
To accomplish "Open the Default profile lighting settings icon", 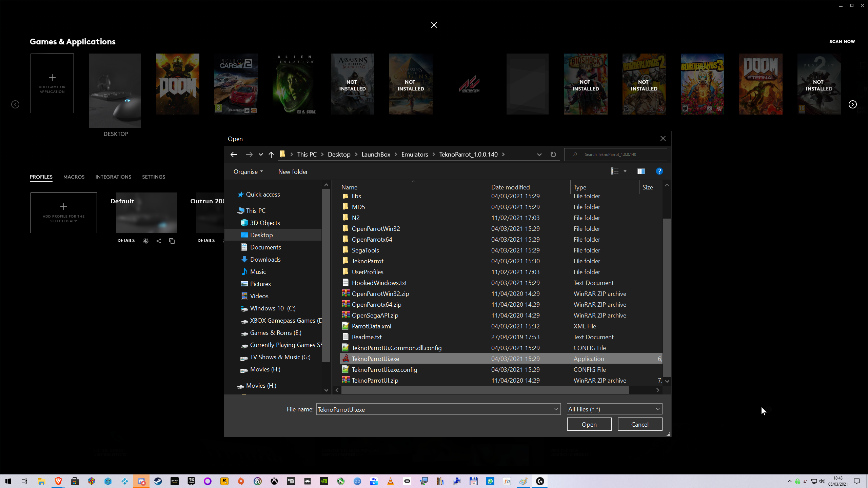I will point(146,241).
